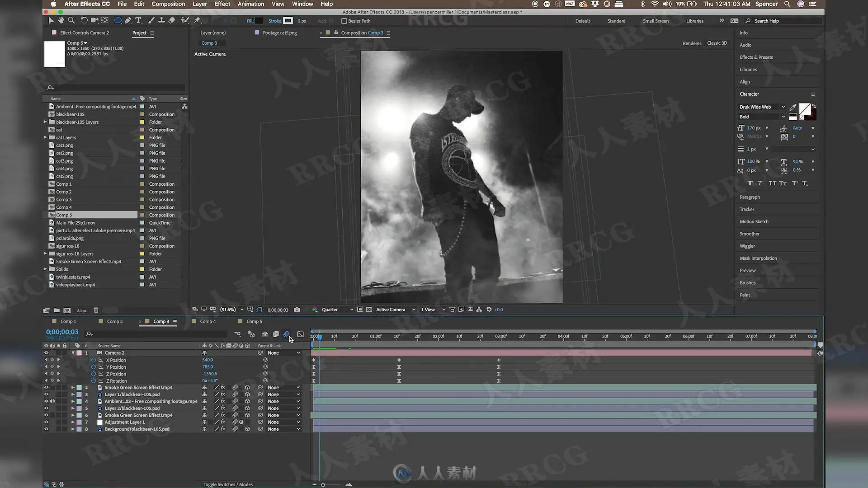Create new folder in Project panel
The width and height of the screenshot is (868, 488).
click(x=57, y=310)
